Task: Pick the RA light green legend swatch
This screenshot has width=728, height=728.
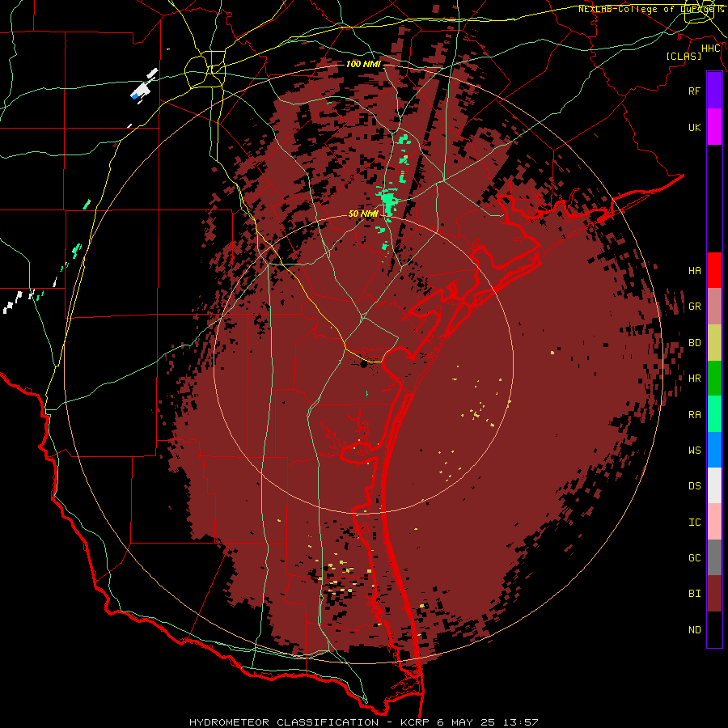Action: (x=714, y=414)
